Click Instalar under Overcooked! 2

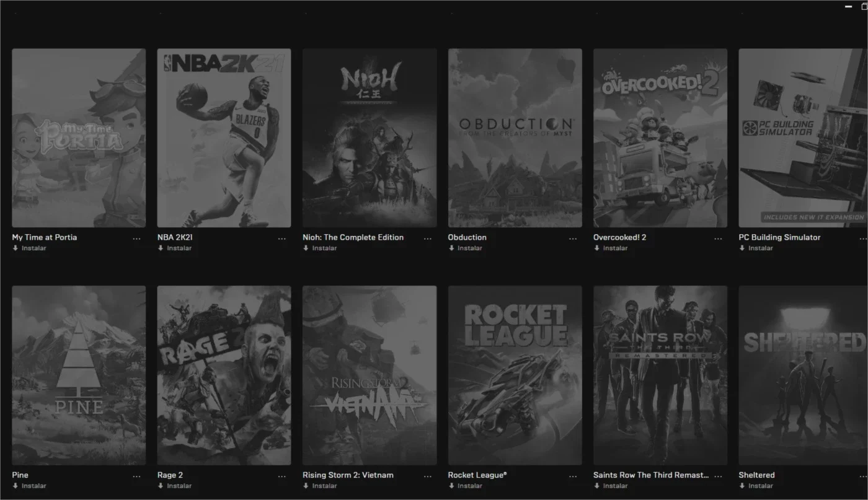point(611,248)
